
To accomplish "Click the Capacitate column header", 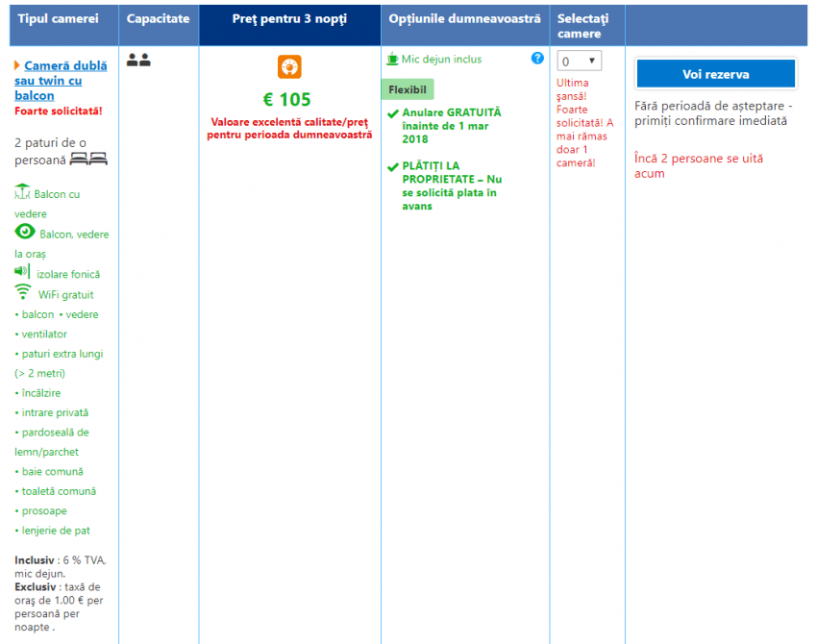I will point(159,19).
